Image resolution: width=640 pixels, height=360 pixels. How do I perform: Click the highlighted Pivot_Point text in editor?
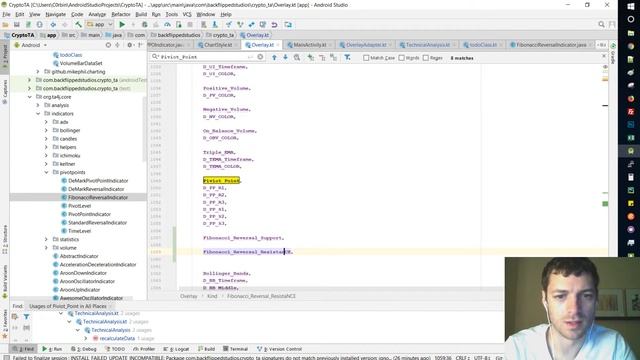click(x=221, y=180)
